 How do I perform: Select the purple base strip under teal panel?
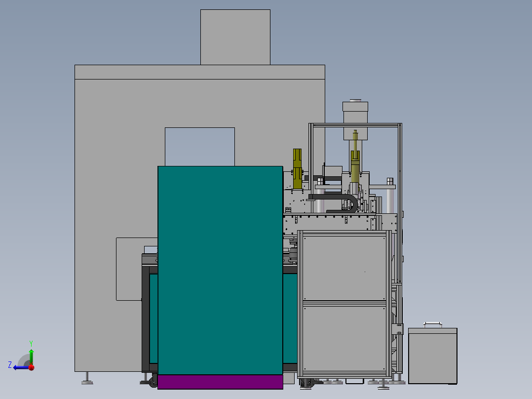tap(220, 382)
